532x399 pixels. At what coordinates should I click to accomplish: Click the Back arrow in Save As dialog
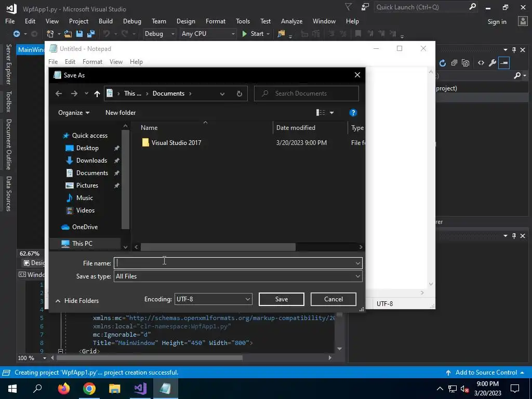[59, 94]
